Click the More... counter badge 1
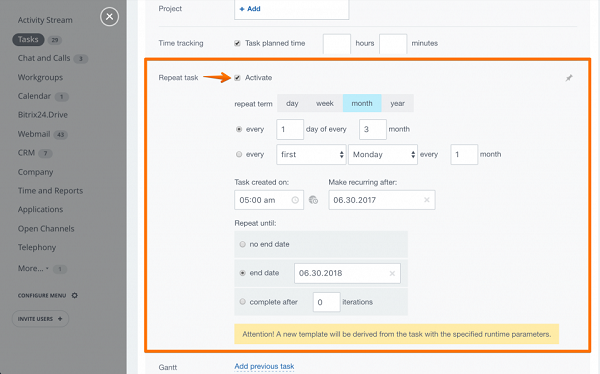The height and width of the screenshot is (374, 600). [x=60, y=269]
